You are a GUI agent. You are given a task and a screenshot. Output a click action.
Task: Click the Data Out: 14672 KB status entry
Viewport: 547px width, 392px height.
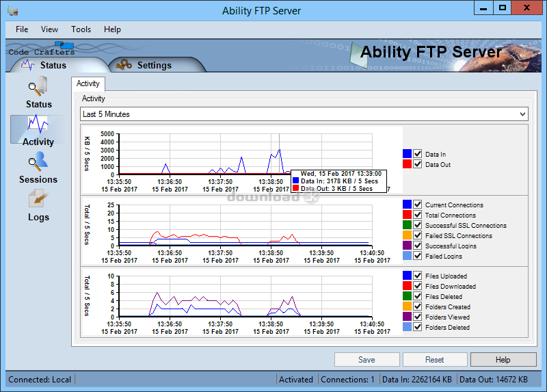click(x=493, y=380)
